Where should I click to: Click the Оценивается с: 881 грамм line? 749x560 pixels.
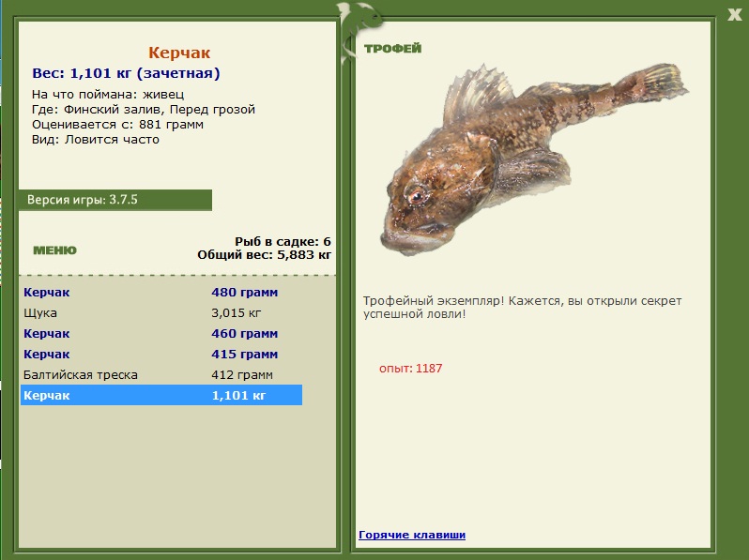tap(117, 125)
